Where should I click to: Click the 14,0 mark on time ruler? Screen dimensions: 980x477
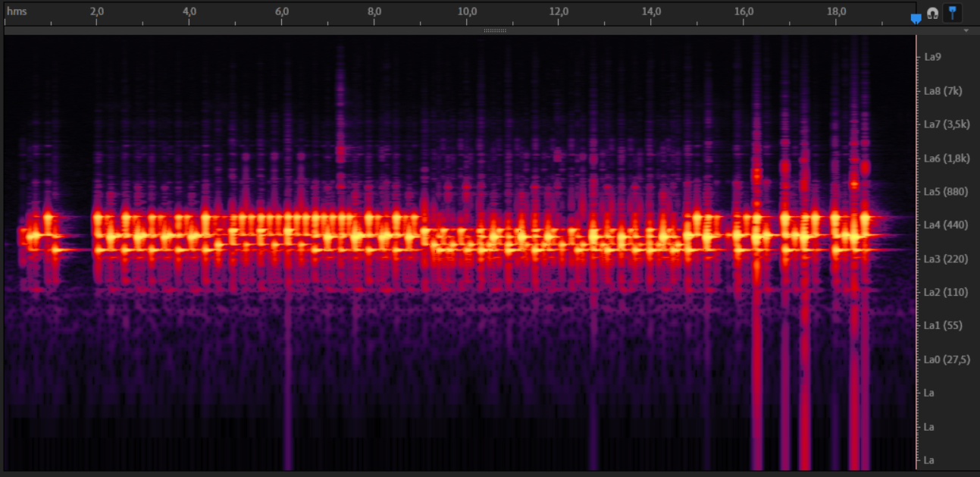tap(652, 11)
